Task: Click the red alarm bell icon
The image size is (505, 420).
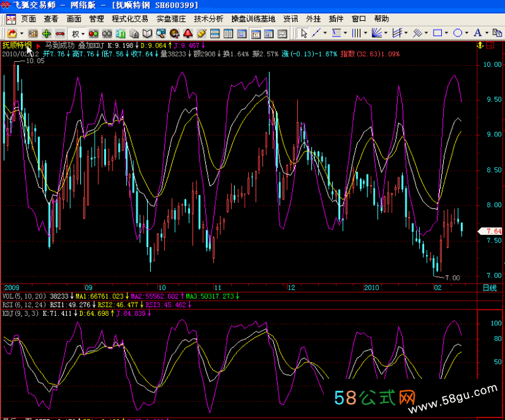Action: pos(187,33)
